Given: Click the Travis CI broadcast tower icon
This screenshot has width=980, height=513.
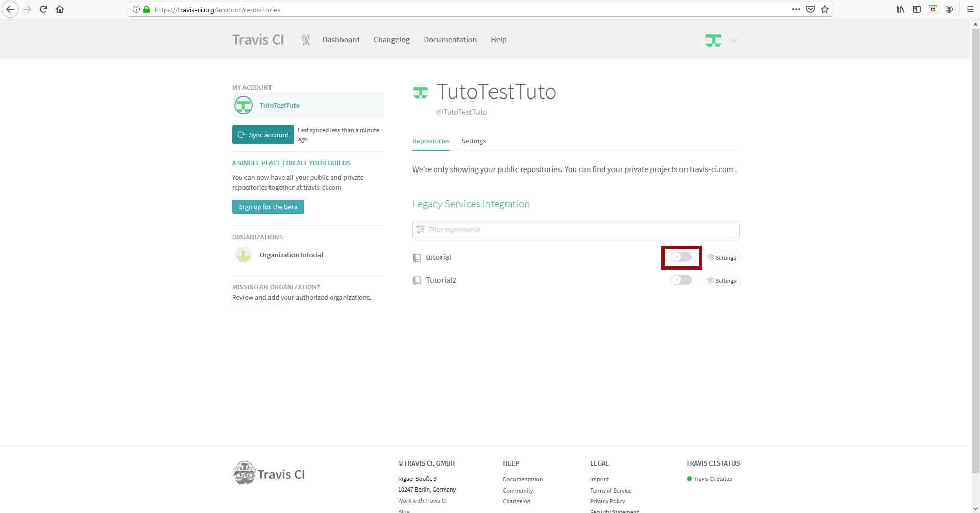Looking at the screenshot, I should click(x=306, y=40).
